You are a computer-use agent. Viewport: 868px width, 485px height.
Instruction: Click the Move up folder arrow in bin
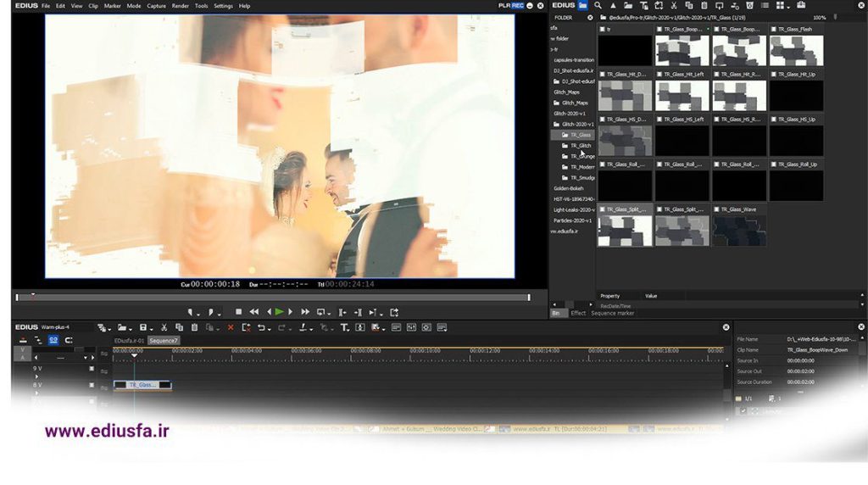point(613,6)
